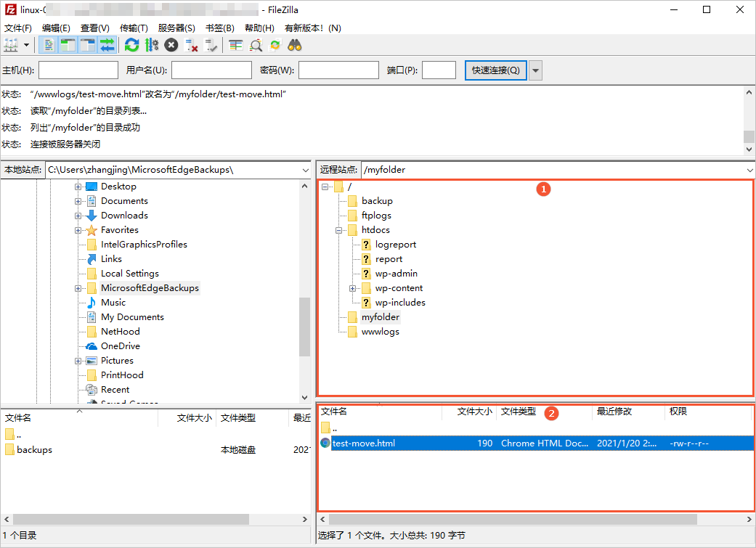Open the 书签(B) menu

(x=219, y=28)
